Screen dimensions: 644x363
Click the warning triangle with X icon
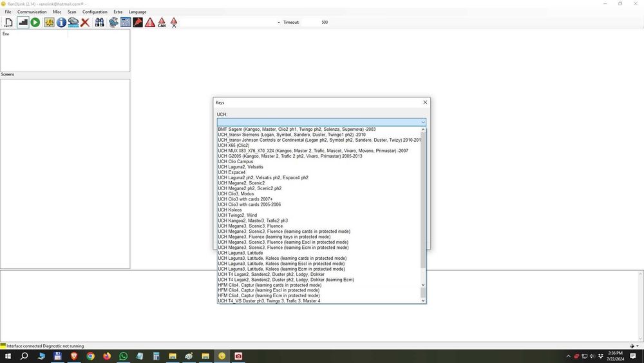pos(174,22)
